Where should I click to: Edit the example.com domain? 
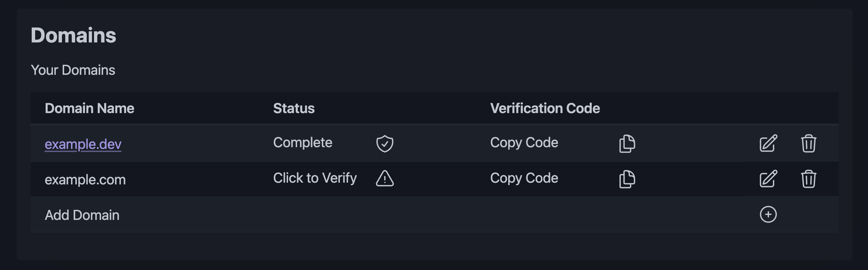click(x=768, y=178)
